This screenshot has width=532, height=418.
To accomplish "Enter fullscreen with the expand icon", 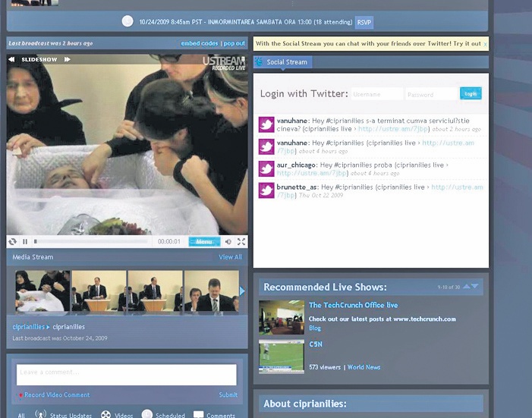I will click(x=241, y=242).
